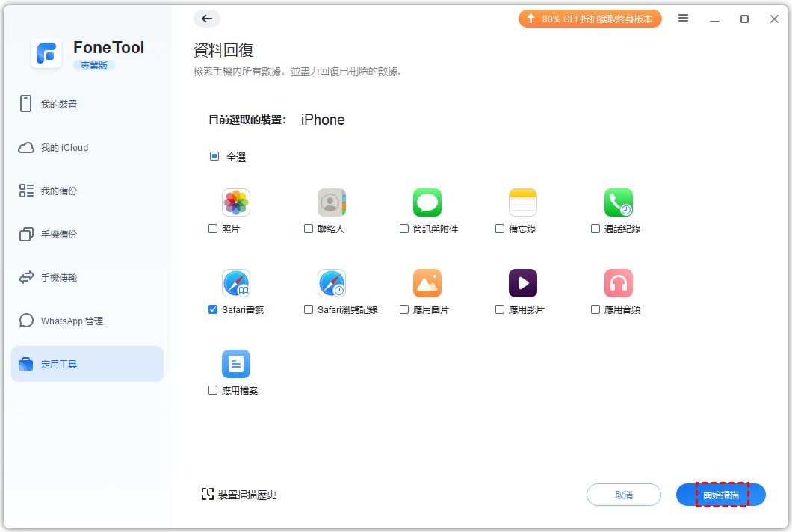Click the Call History (通話紀錄) phone icon
Viewport: 792px width, 532px height.
coord(618,202)
